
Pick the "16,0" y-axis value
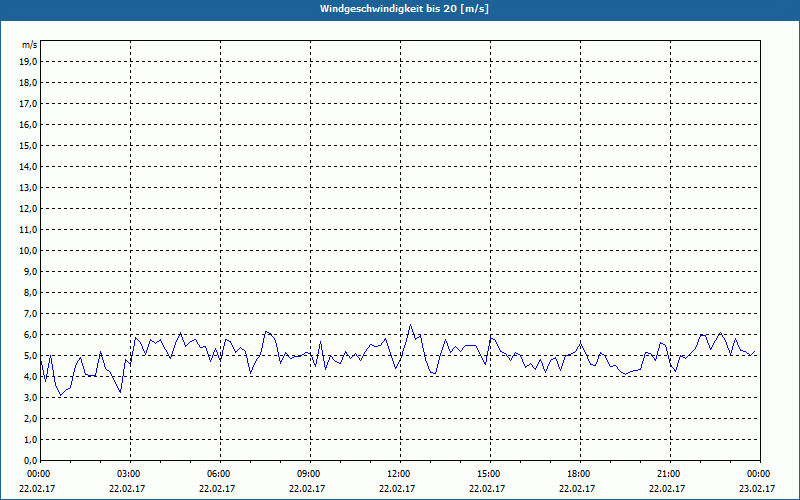[28, 124]
